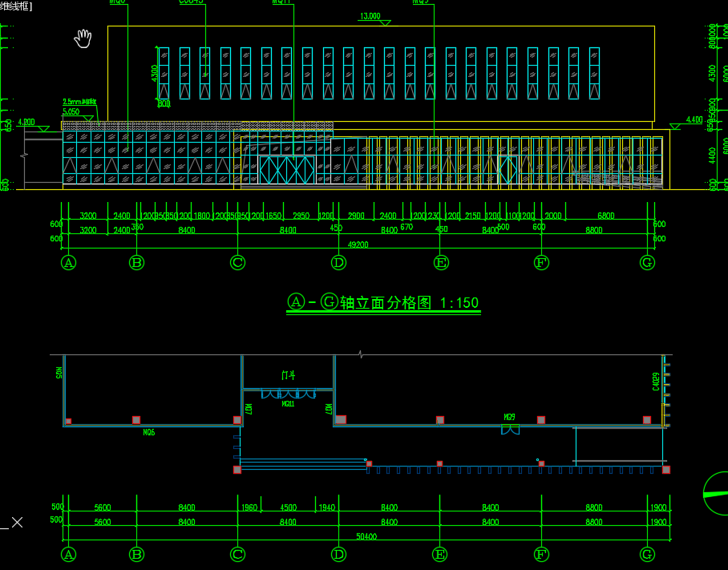Click the C4039 window label in plan
The width and height of the screenshot is (728, 570).
tap(656, 382)
